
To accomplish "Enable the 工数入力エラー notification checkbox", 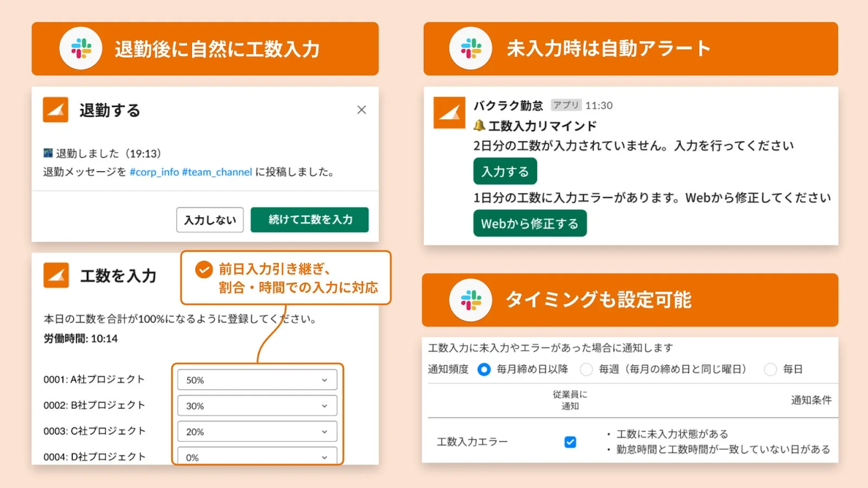I will [x=570, y=442].
